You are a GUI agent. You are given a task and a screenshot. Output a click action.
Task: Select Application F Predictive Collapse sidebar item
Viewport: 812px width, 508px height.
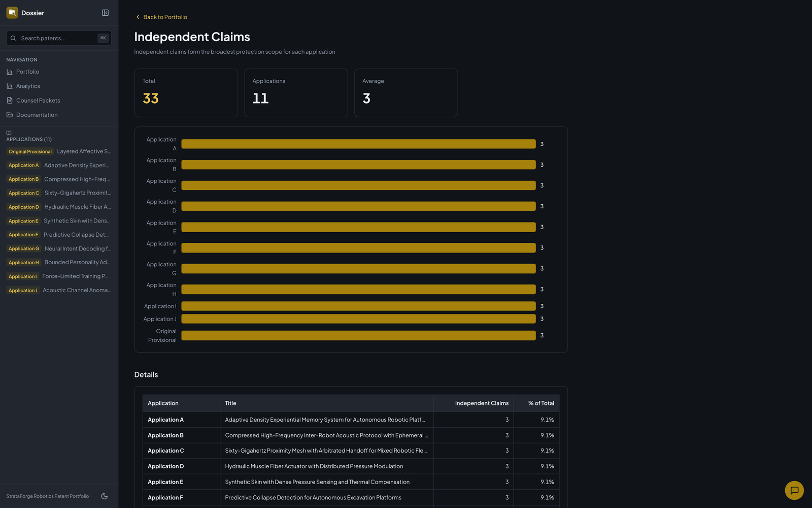coord(59,235)
